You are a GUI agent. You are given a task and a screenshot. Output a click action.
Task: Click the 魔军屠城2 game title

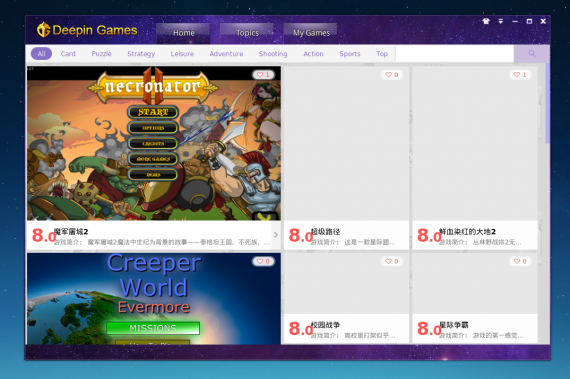coord(71,231)
